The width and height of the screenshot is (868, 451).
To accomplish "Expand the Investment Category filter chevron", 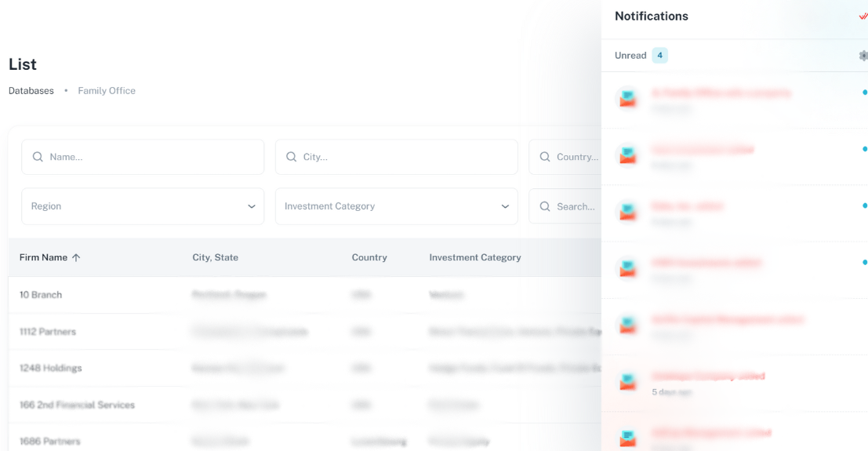I will [505, 206].
